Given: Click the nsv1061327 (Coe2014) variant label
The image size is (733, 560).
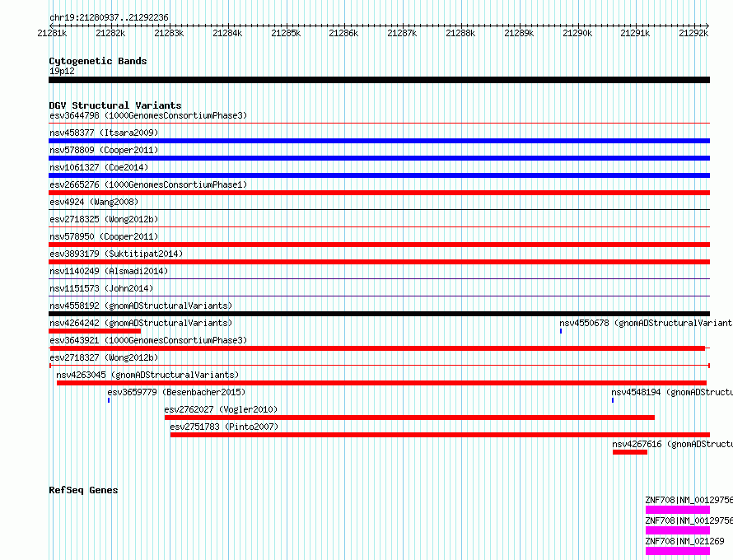Looking at the screenshot, I should click(99, 167).
